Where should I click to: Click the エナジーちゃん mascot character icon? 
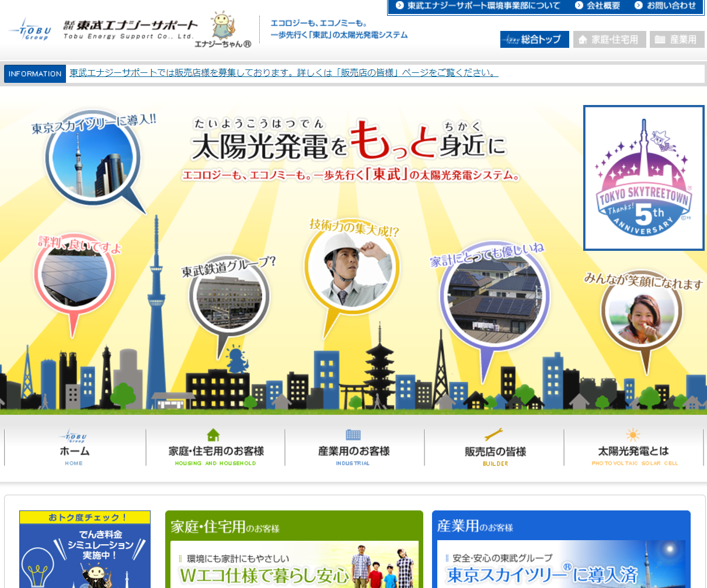(222, 26)
